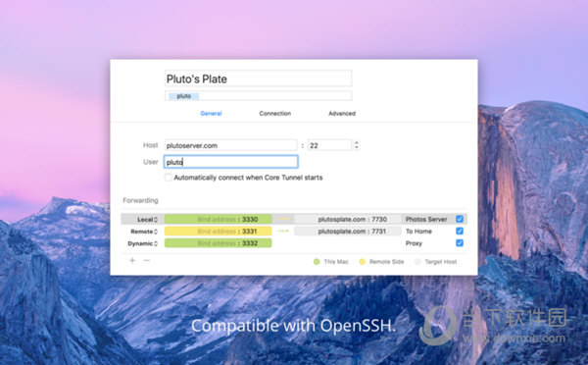Click the green This Mac legend dot
This screenshot has width=588, height=365.
(317, 262)
